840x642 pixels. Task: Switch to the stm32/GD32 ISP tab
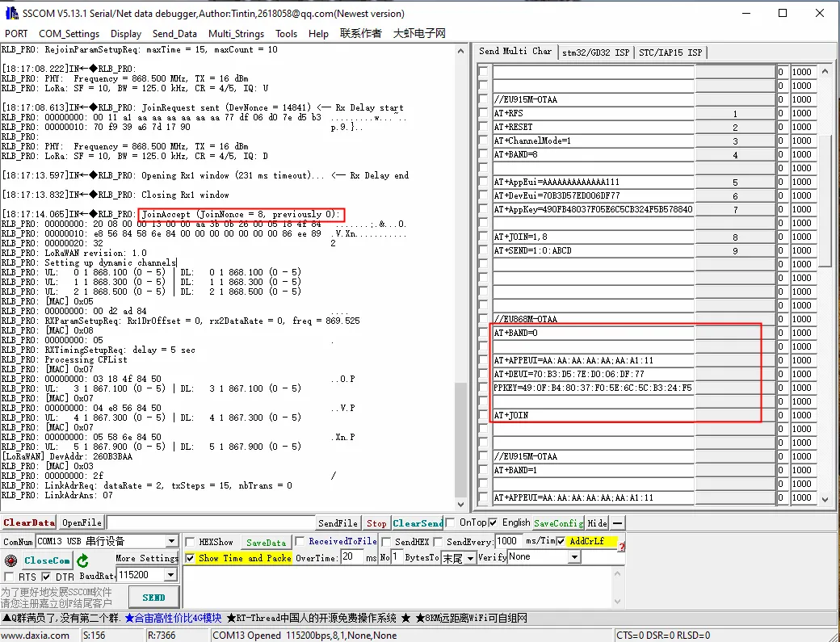click(595, 52)
